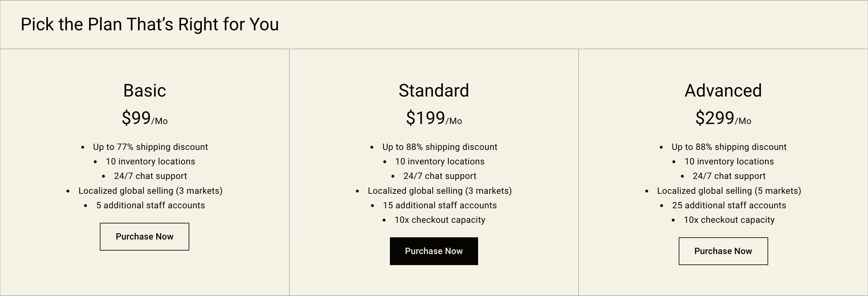Click 15 additional staff accounts in Standard
Viewport: 868px width, 296px height.
pyautogui.click(x=440, y=205)
